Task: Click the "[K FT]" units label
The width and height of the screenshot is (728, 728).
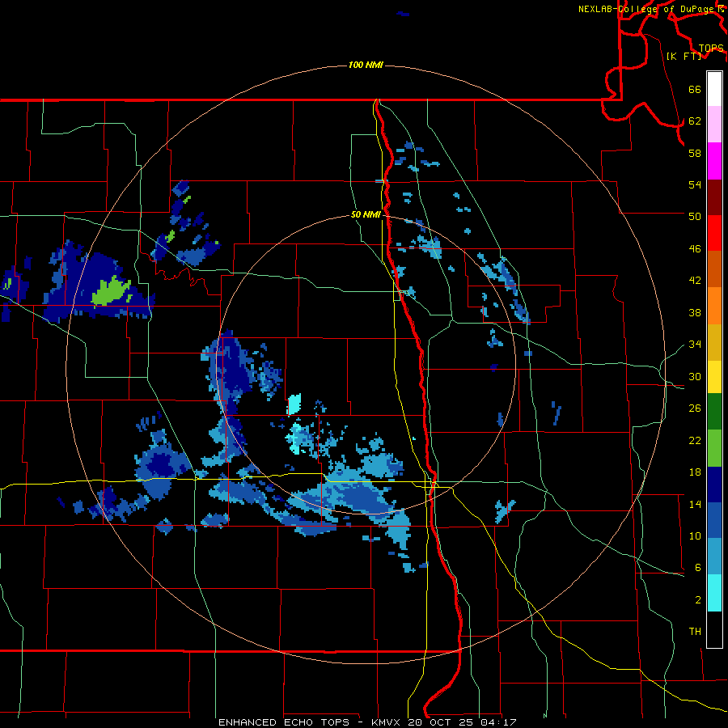Action: click(x=684, y=56)
